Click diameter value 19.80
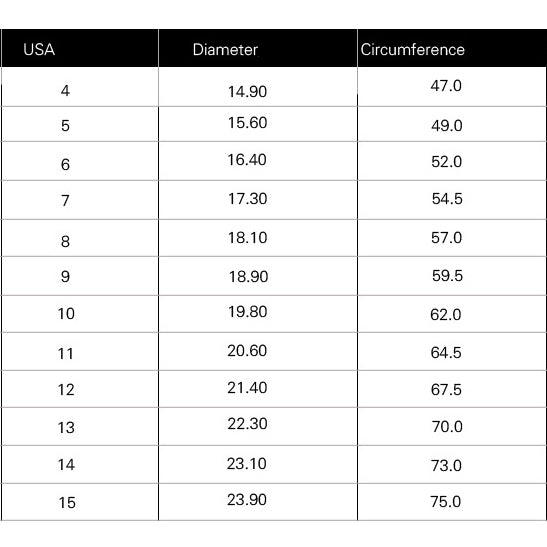Image resolution: width=547 pixels, height=547 pixels. (x=247, y=312)
